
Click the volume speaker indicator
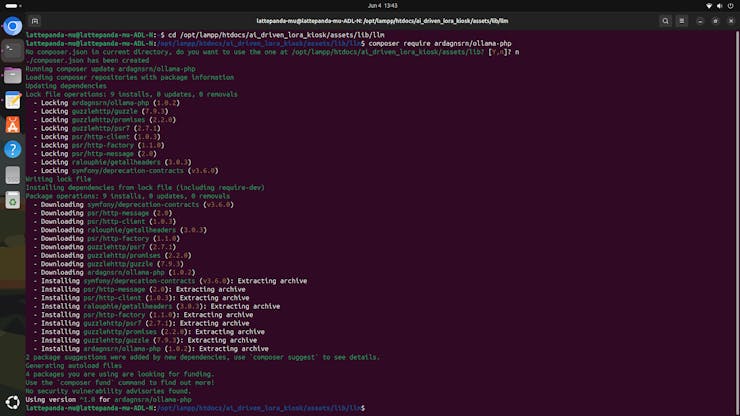pos(720,6)
